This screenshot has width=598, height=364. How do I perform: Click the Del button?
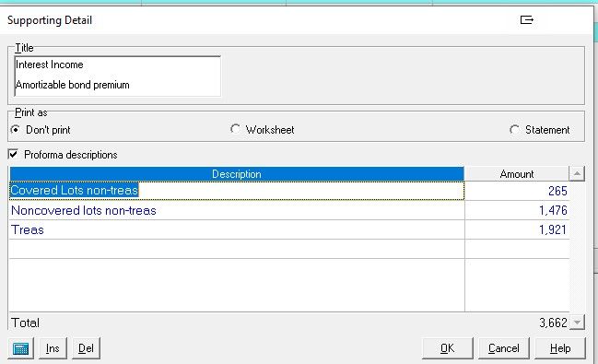pos(86,348)
